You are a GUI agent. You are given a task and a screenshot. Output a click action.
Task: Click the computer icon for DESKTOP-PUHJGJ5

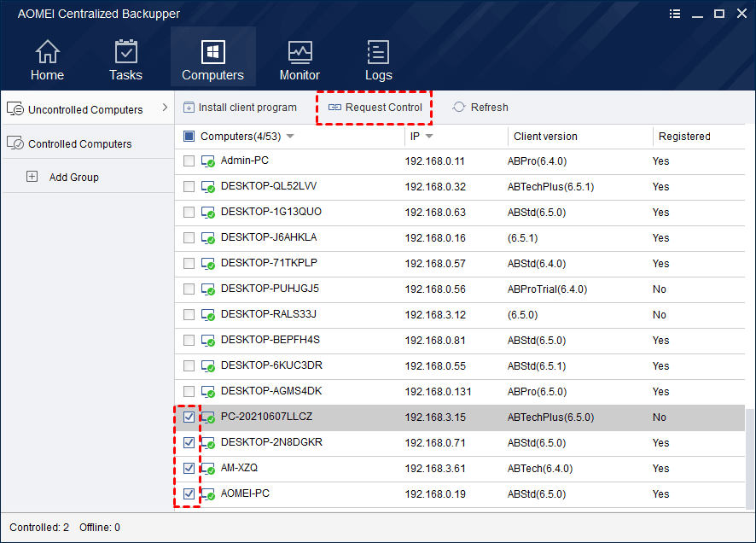click(x=208, y=289)
